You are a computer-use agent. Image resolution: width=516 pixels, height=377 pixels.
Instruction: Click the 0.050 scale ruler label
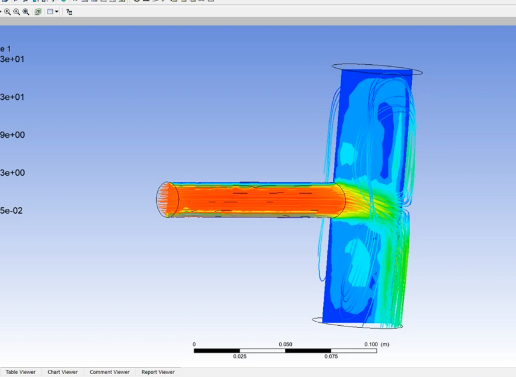(x=285, y=344)
